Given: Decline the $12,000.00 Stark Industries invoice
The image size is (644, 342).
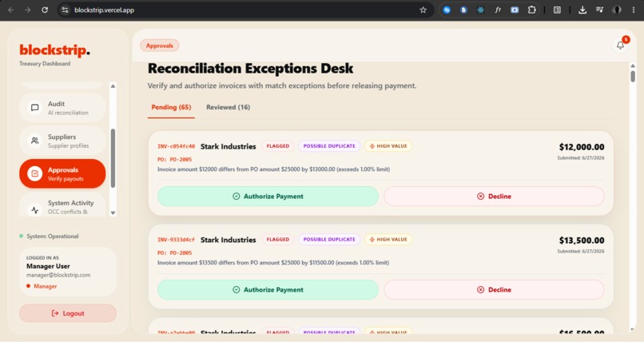Looking at the screenshot, I should tap(494, 197).
